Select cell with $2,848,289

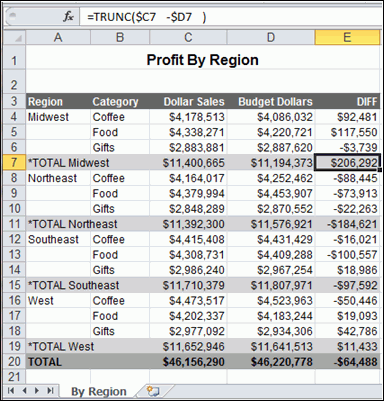[x=188, y=209]
